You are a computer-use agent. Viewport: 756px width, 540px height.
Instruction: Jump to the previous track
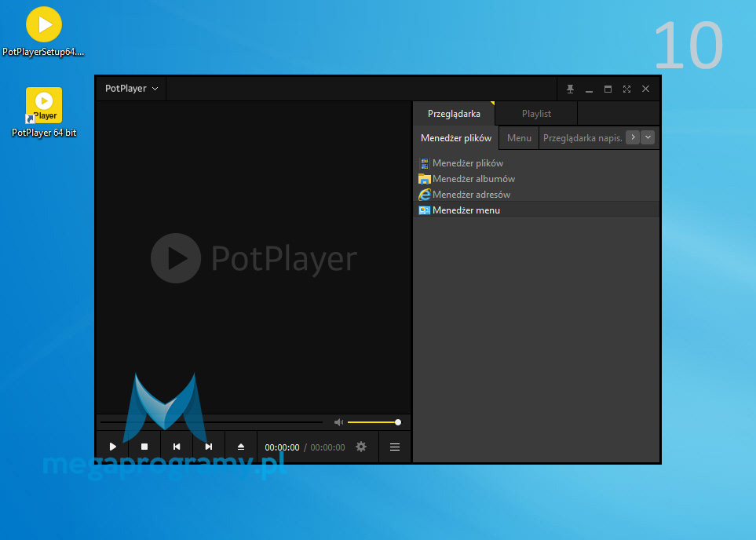click(177, 447)
